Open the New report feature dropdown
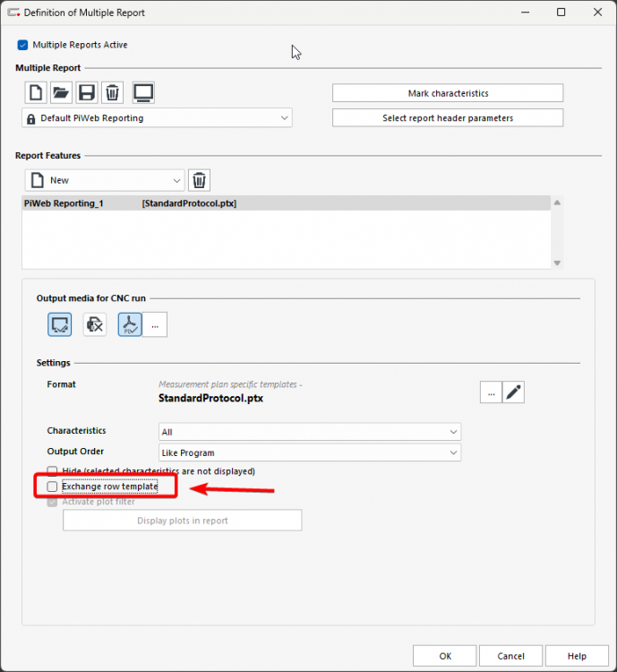Screen dimensions: 617x672 (x=104, y=180)
